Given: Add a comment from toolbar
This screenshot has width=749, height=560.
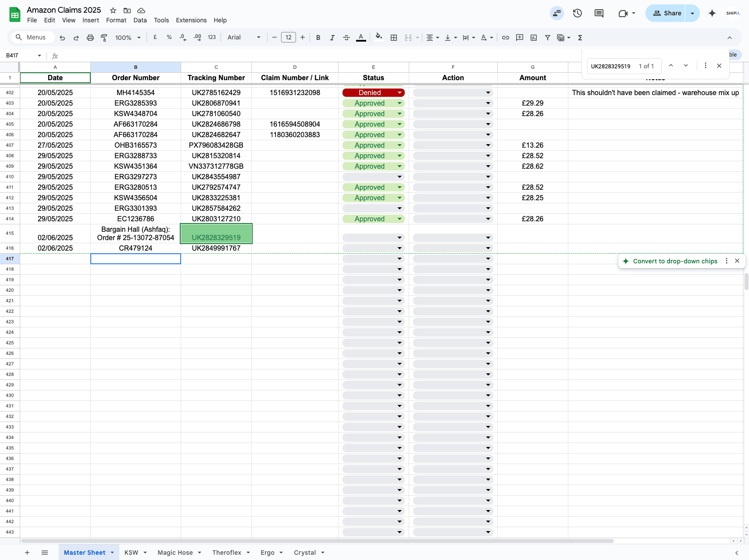Looking at the screenshot, I should [x=520, y=38].
